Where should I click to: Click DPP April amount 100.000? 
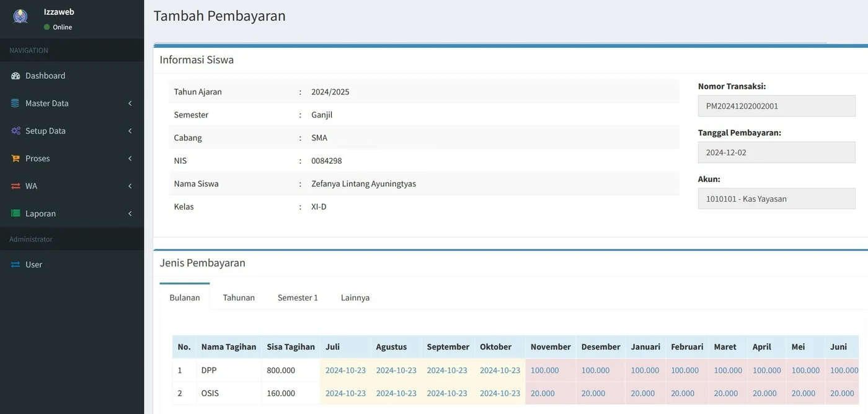767,371
